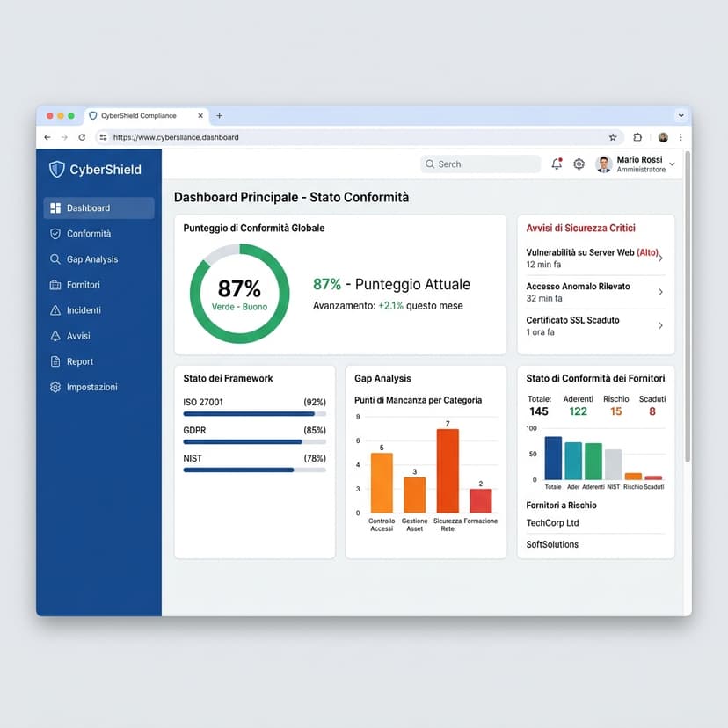Click the CyberShield shield logo
This screenshot has height=728, width=728.
56,170
